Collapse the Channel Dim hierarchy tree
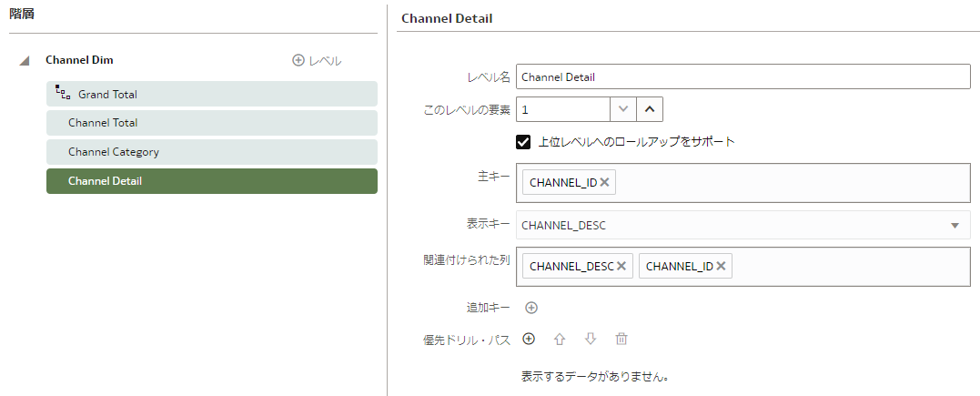The height and width of the screenshot is (396, 980). (x=25, y=61)
